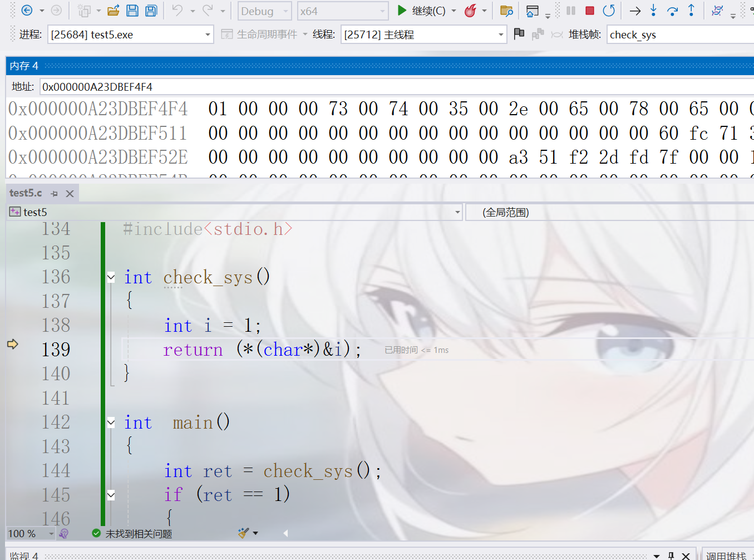Collapse the check_sys function block
The height and width of the screenshot is (560, 754).
pyautogui.click(x=111, y=277)
